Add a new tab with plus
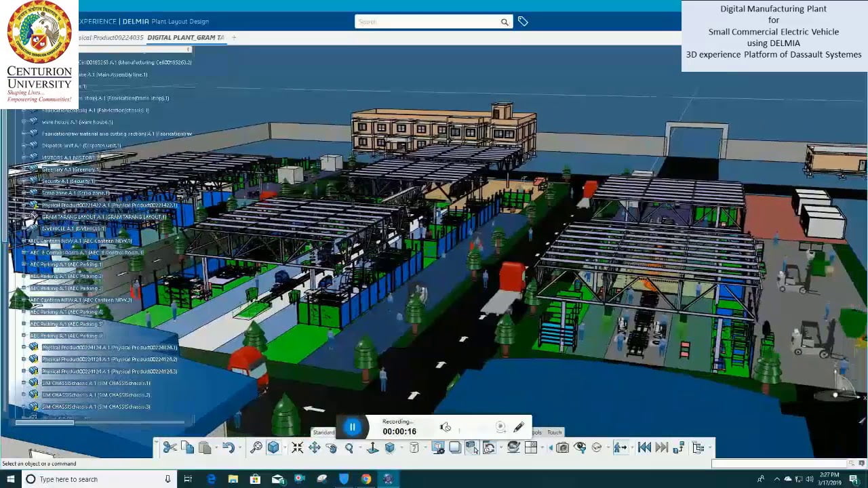This screenshot has height=488, width=868. point(234,37)
